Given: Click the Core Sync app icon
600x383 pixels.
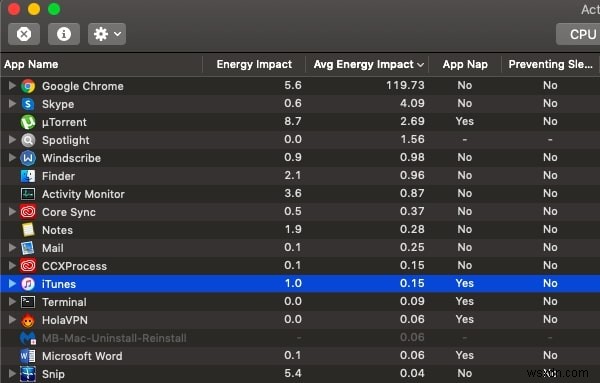Looking at the screenshot, I should pos(28,212).
